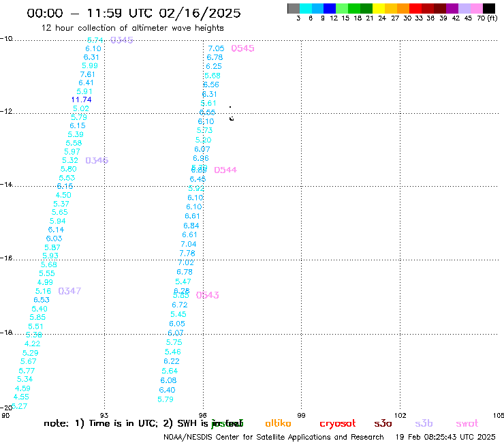
Task: Click the 6.56 wave height reading
Action: [211, 85]
